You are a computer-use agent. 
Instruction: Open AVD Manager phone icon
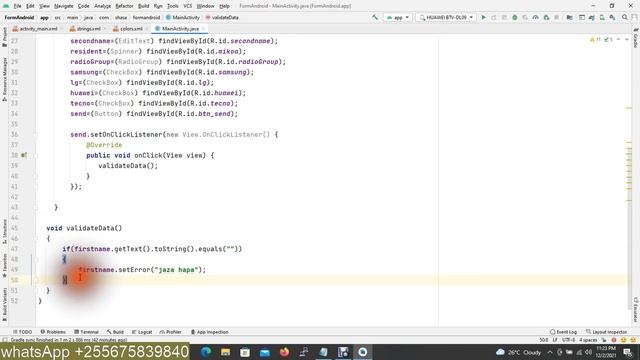[x=602, y=18]
